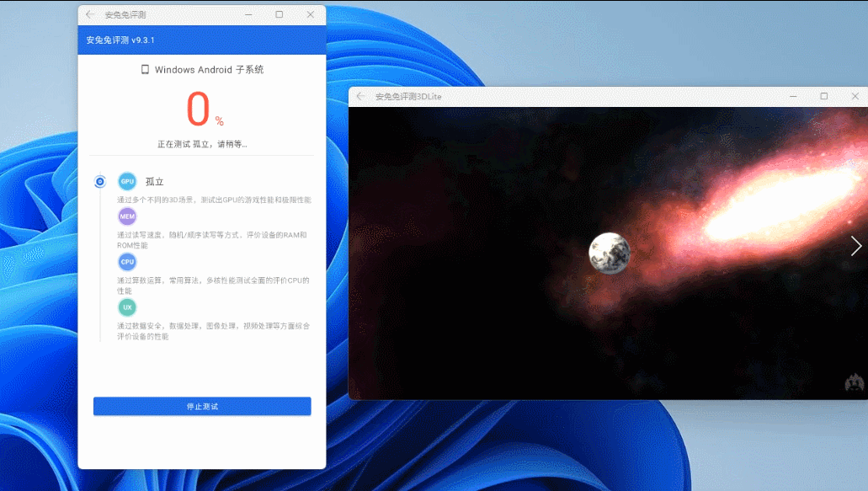Click the back arrow in the 安兔兔评测3DLite window
Viewport: 868px width, 491px height.
click(361, 96)
